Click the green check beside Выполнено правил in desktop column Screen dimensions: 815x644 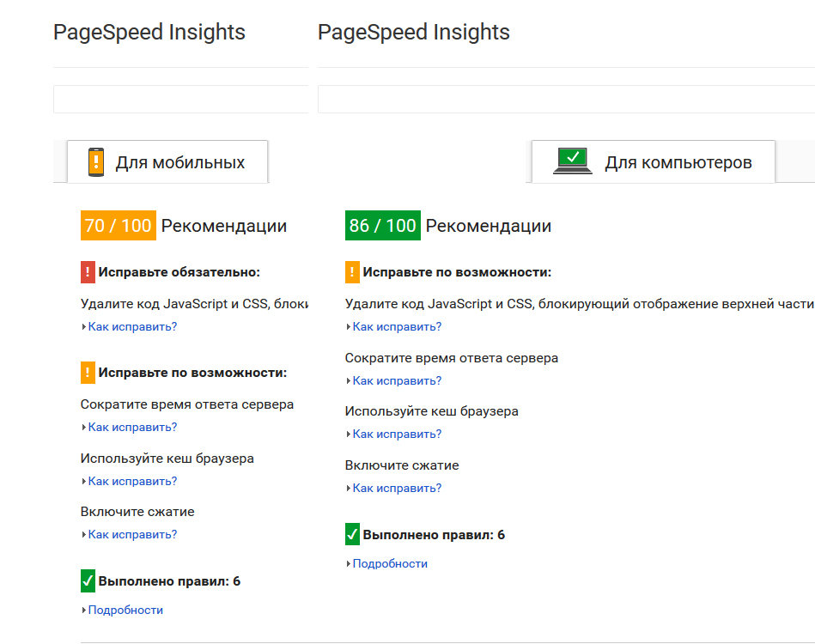pos(351,533)
